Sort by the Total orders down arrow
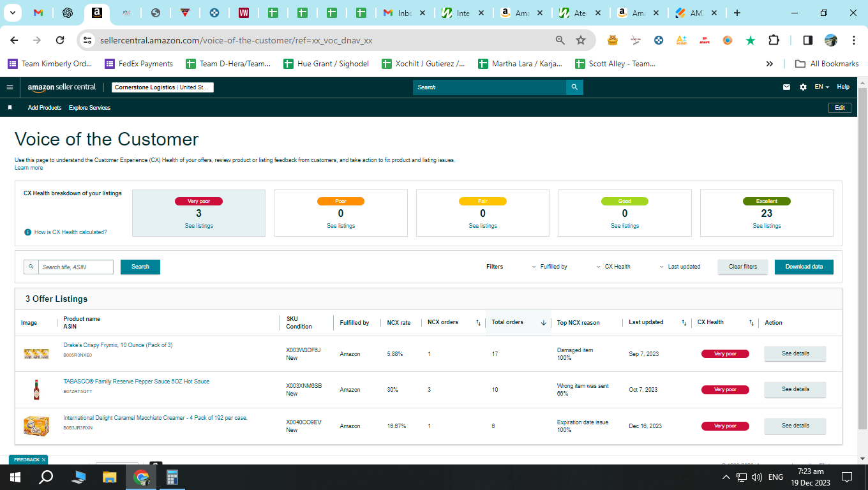868x490 pixels. pos(544,323)
